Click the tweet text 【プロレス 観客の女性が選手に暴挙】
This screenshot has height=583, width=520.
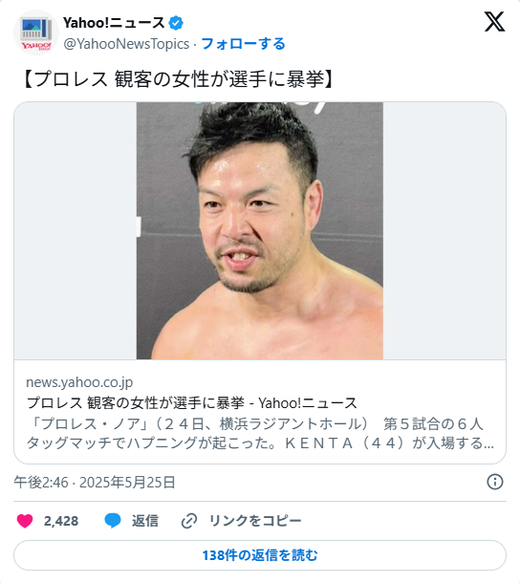click(178, 79)
